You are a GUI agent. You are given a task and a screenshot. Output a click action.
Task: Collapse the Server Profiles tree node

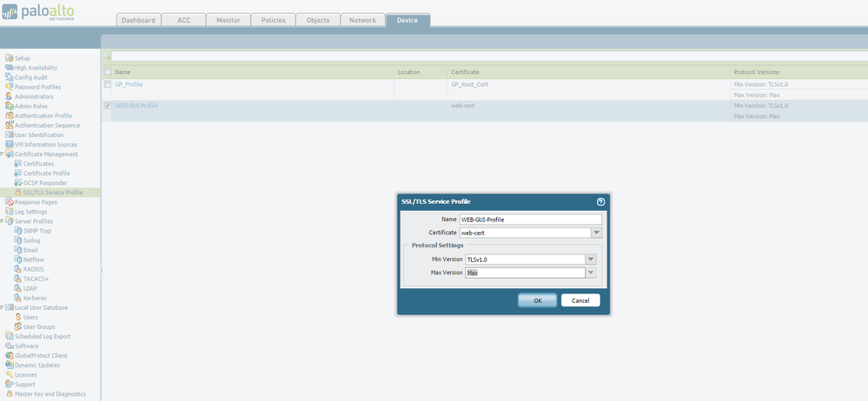coord(3,221)
